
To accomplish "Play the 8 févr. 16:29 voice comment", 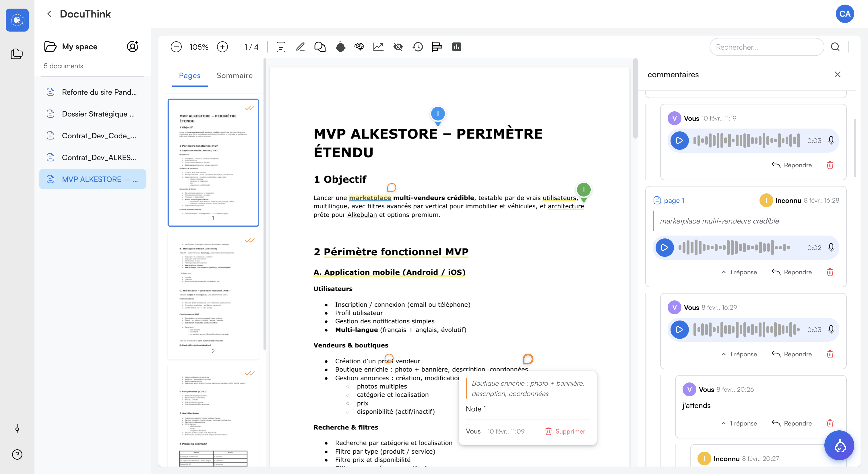I will coord(679,330).
